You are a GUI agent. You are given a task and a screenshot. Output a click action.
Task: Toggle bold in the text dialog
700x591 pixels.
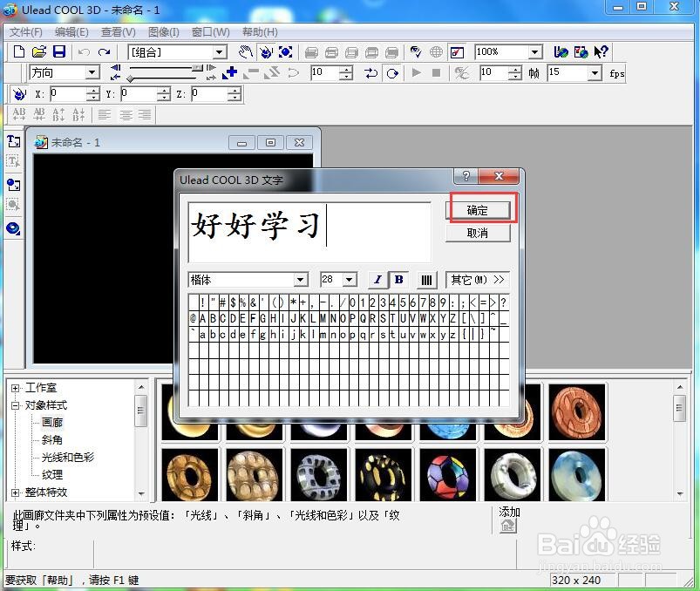point(398,280)
